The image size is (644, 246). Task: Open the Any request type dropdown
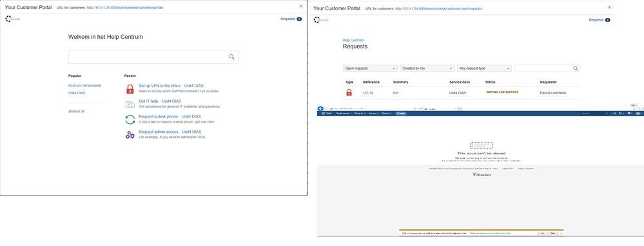click(x=484, y=68)
